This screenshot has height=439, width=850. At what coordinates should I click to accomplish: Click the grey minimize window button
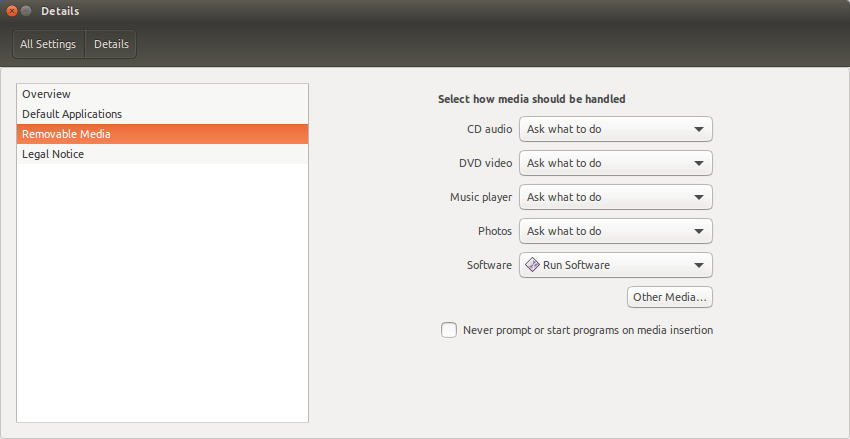[x=26, y=11]
